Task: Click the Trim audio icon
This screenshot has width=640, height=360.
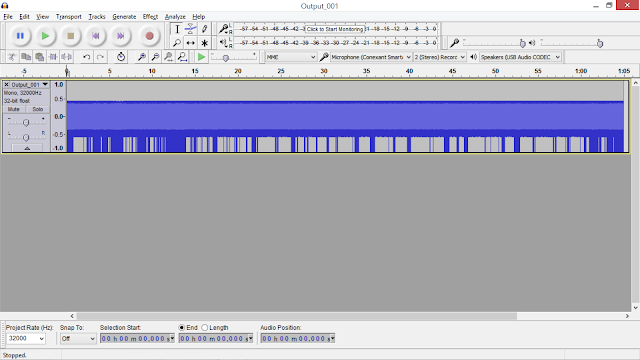Action: coord(53,57)
